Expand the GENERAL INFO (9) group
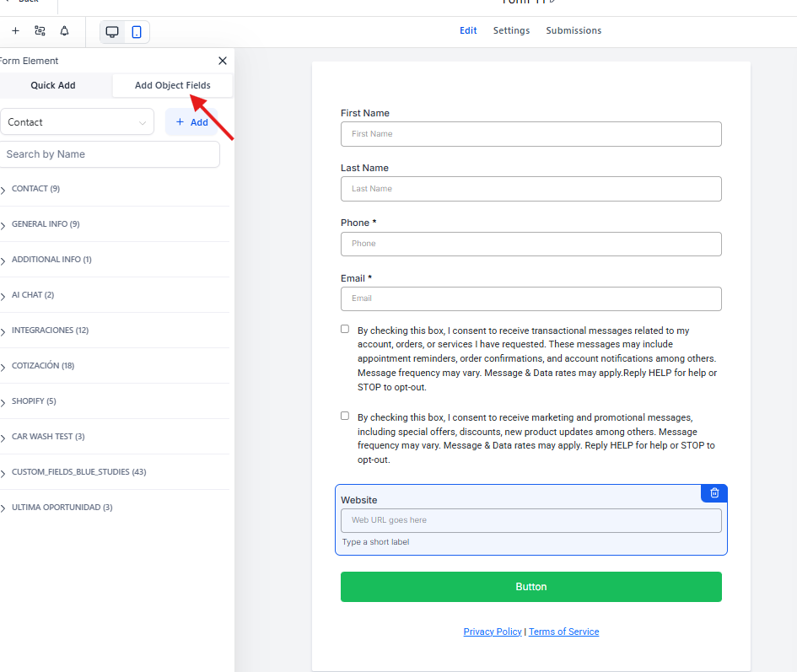Screen dimensions: 797x672 [46, 224]
